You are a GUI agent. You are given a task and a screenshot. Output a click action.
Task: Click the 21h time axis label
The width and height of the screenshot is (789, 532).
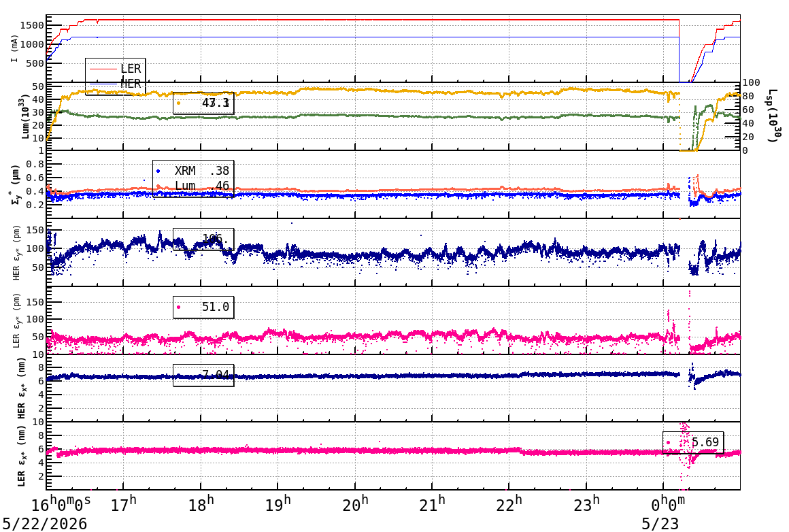click(x=432, y=504)
